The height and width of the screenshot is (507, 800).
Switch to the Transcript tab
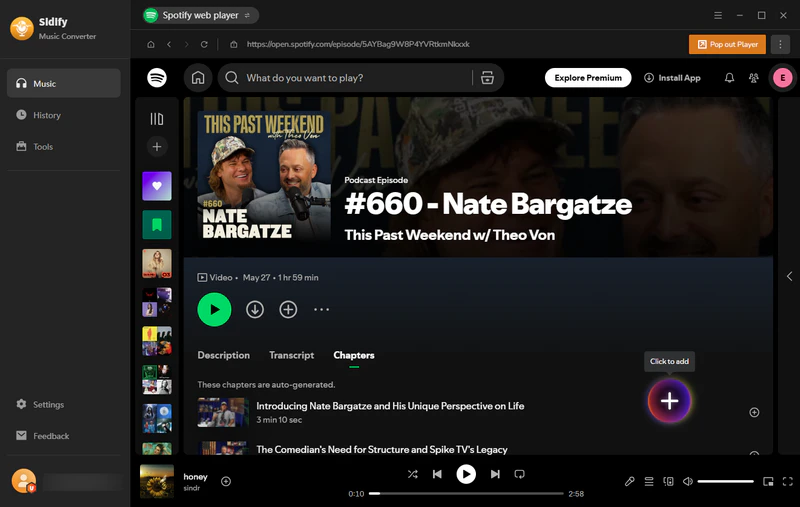tap(291, 355)
